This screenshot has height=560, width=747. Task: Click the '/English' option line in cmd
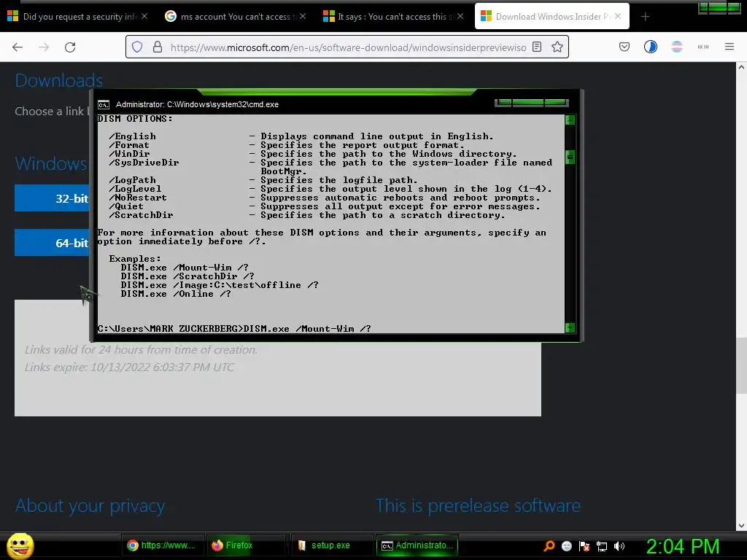pos(301,136)
